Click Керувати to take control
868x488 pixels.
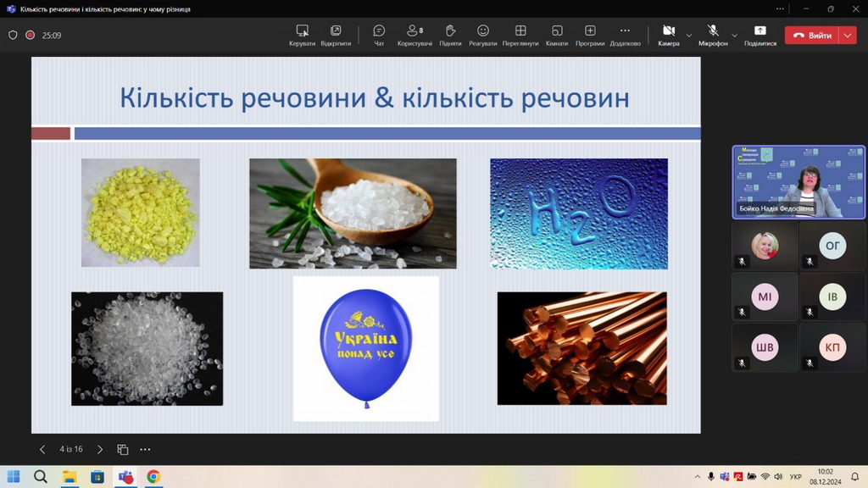tap(302, 35)
